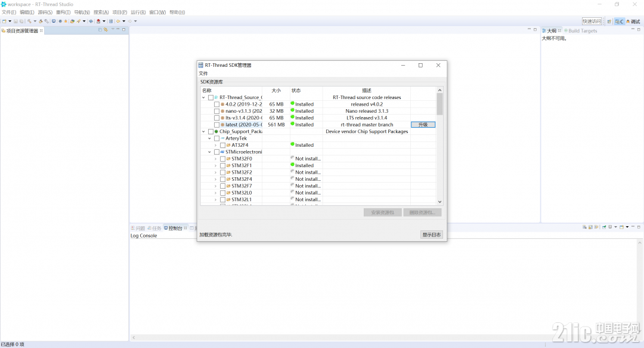Tick the nano-v3.1.3 checkbox

217,111
